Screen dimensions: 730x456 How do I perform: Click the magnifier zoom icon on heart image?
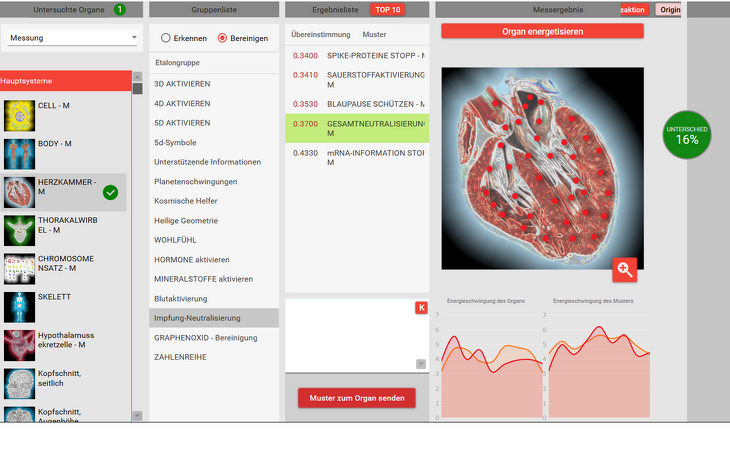[x=624, y=269]
